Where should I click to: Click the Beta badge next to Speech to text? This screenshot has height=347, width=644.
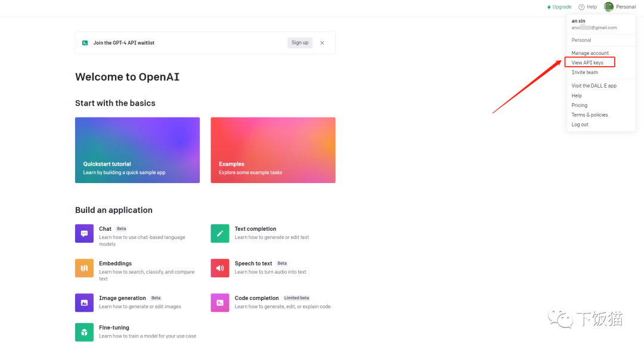coord(281,263)
